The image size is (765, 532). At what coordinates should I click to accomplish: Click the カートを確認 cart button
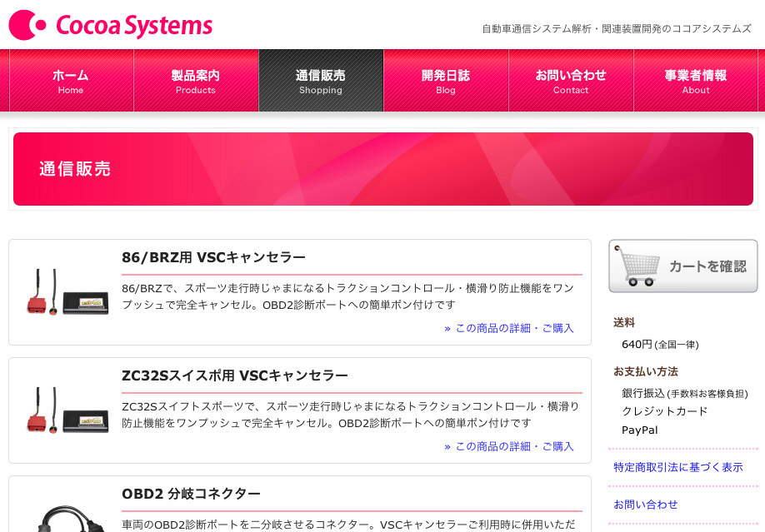point(683,266)
